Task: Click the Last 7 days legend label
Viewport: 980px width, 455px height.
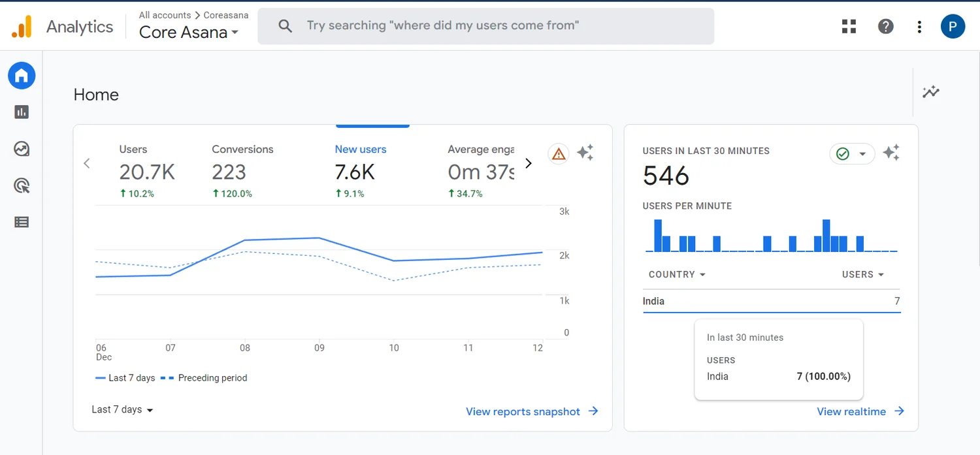Action: pyautogui.click(x=132, y=378)
